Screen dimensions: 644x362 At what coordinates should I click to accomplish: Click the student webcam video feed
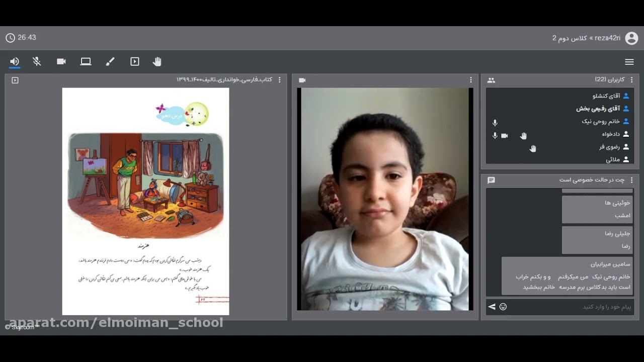(385, 199)
